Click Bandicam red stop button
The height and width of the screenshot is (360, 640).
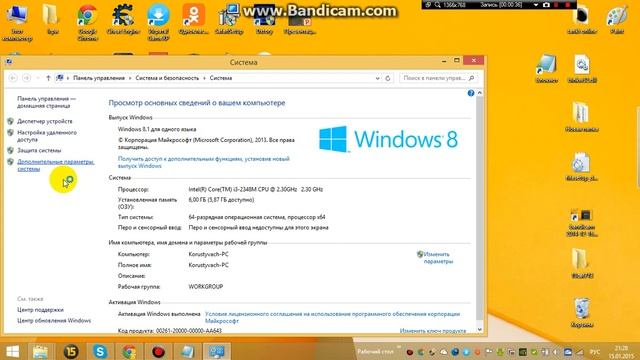tap(567, 5)
